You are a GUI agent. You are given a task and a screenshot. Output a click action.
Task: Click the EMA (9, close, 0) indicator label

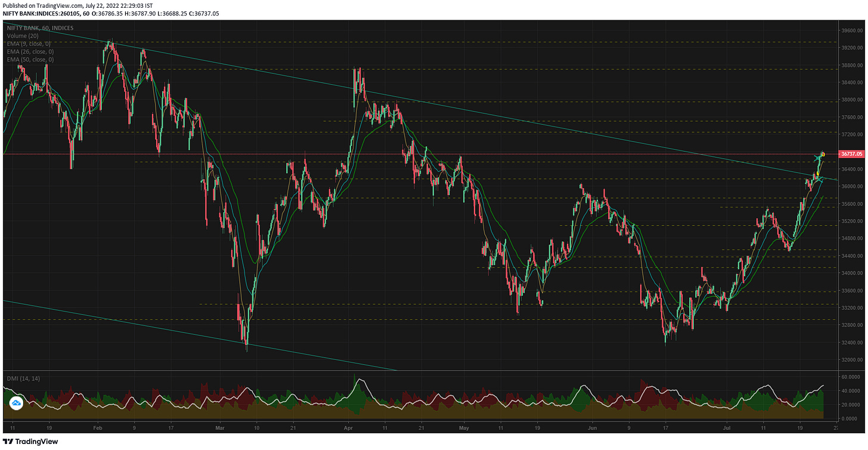pos(27,44)
